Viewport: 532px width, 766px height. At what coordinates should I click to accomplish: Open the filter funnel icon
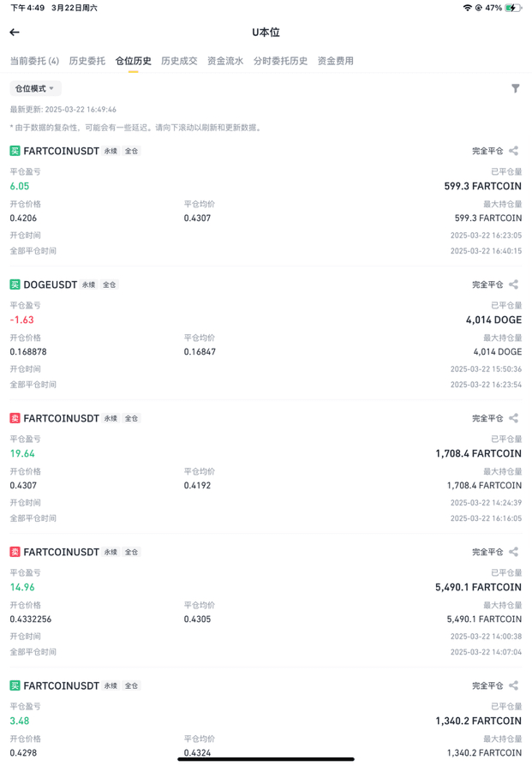point(516,88)
